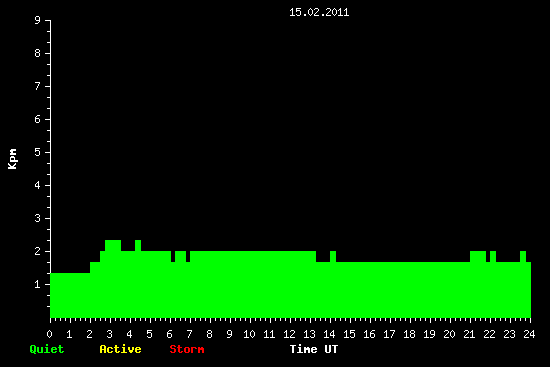Click the Active legend label
This screenshot has width=550, height=367.
pos(120,349)
